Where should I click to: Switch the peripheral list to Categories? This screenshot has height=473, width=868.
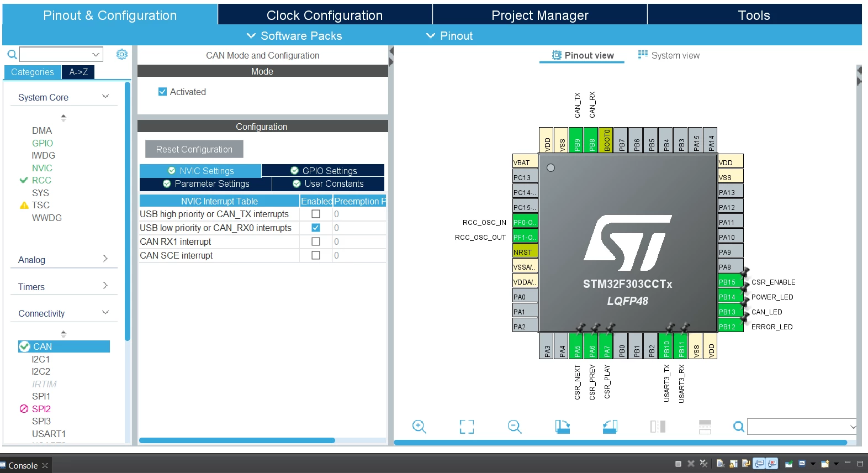point(33,72)
